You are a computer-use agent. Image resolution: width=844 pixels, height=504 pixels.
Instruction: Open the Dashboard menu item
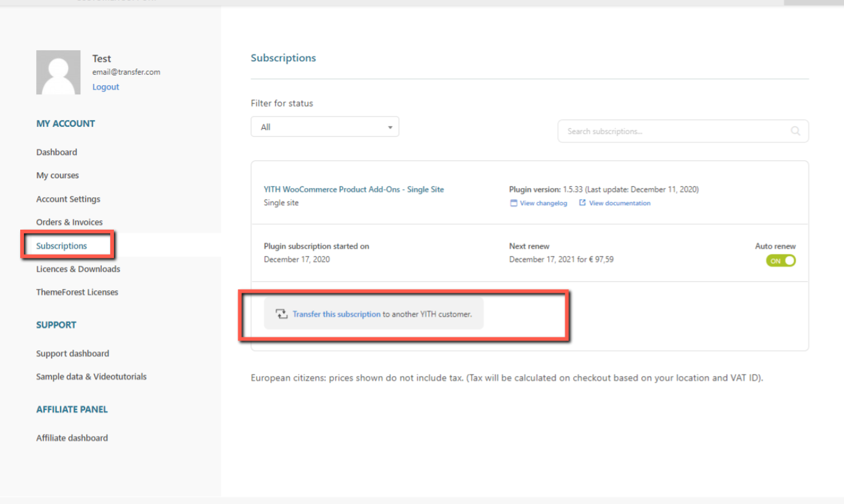click(56, 152)
